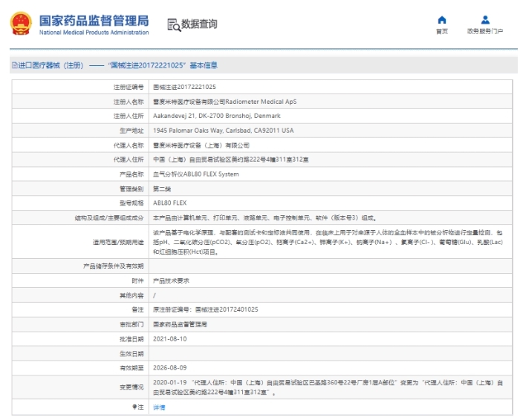Select the 产品技术要求 attachment cell
Screen dimensions: 520x420
[171, 280]
